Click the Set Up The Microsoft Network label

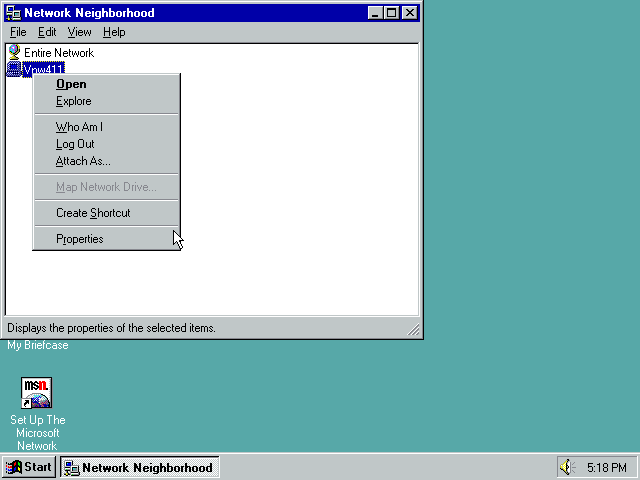[37, 433]
